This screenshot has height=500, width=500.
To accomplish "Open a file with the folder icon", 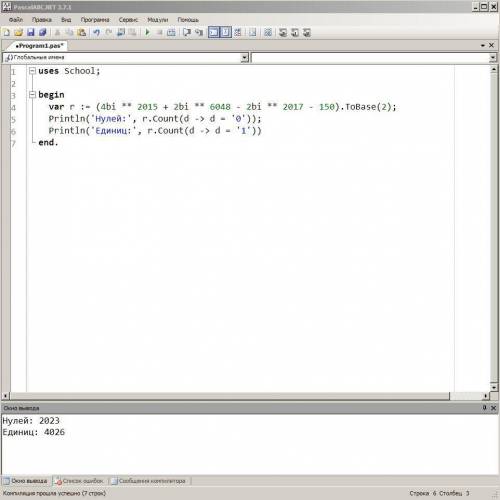I will 19,32.
